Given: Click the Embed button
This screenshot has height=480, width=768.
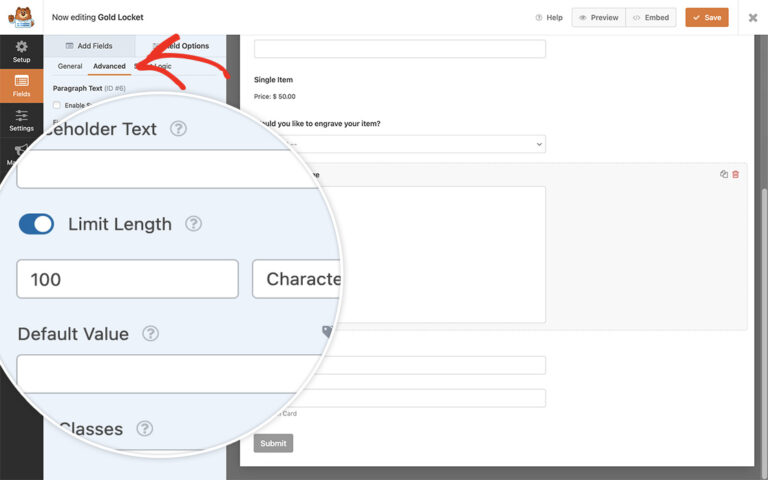Looking at the screenshot, I should 651,18.
